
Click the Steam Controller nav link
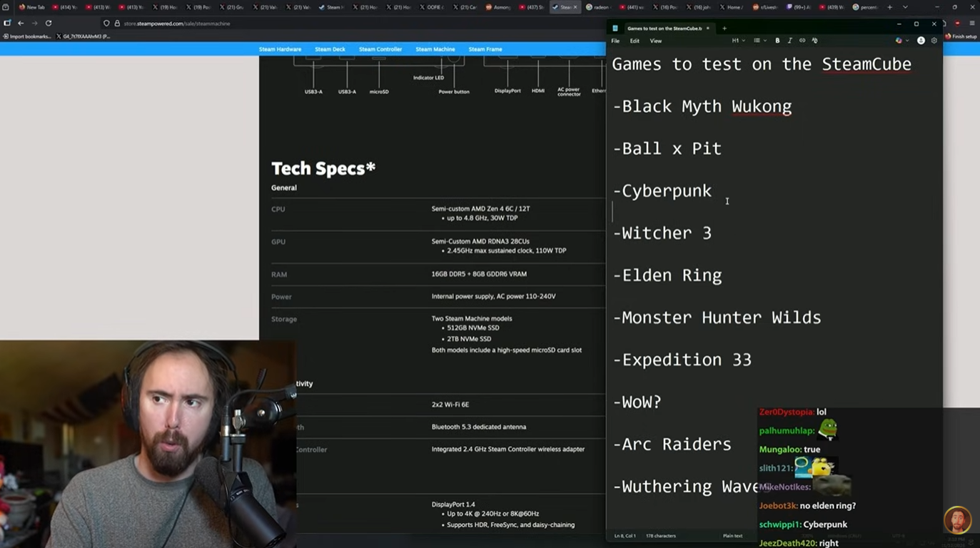[x=380, y=49]
